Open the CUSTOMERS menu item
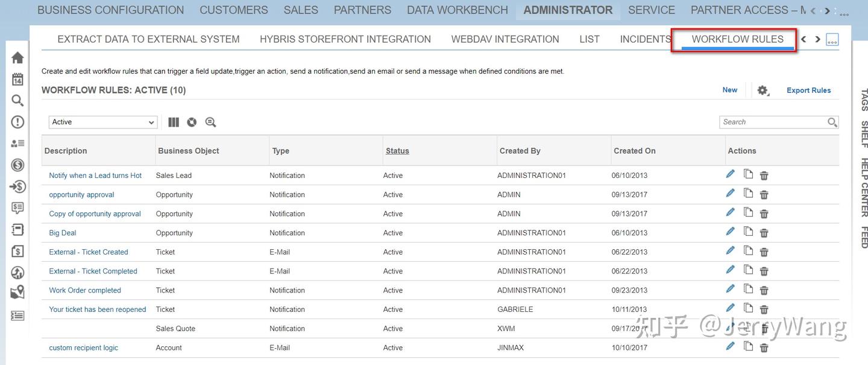868x365 pixels. point(233,10)
